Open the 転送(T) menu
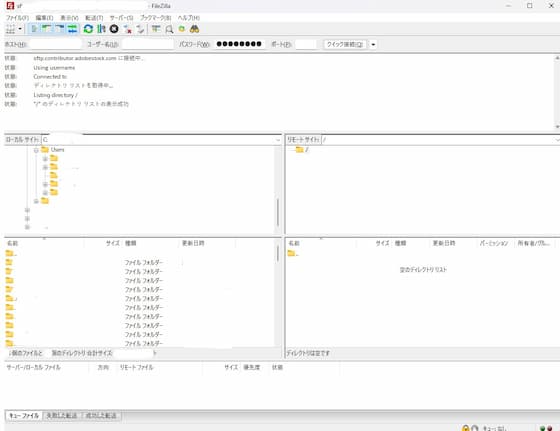The image size is (560, 431). (94, 17)
